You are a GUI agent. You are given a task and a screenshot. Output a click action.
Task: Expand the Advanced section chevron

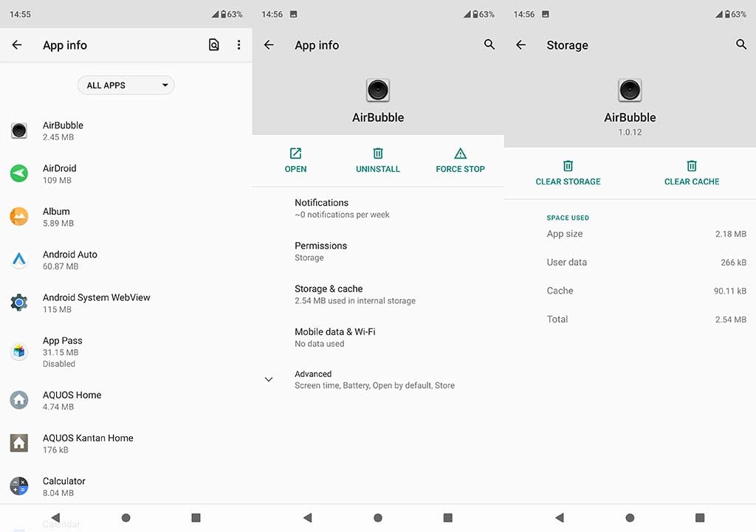click(x=269, y=379)
